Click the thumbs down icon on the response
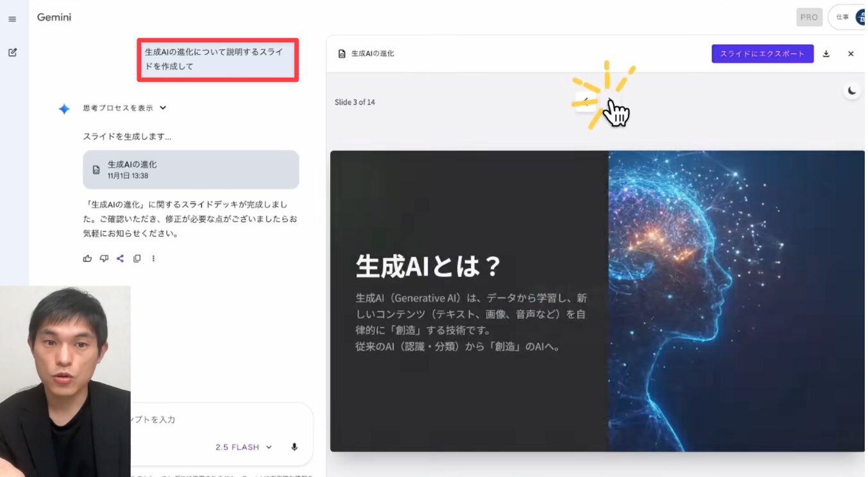 (x=104, y=259)
